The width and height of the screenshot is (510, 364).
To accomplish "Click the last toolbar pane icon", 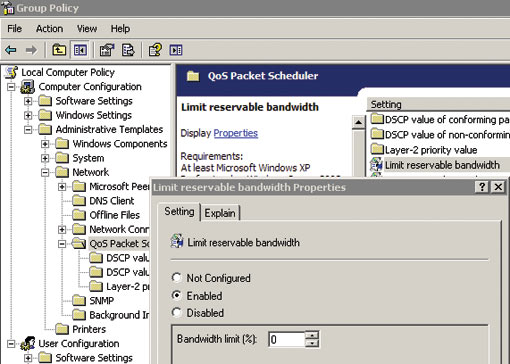I will [x=176, y=50].
